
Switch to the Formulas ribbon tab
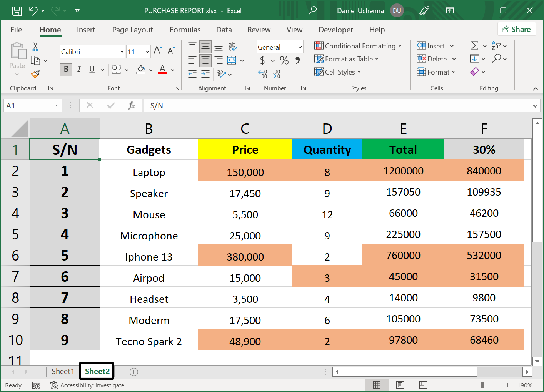pyautogui.click(x=185, y=30)
